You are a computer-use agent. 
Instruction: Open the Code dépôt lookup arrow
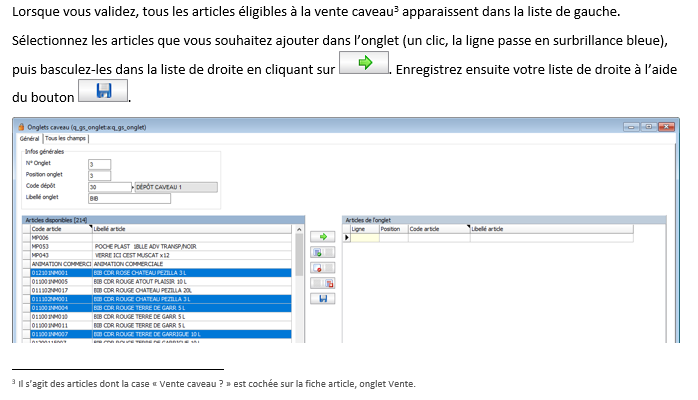[129, 187]
